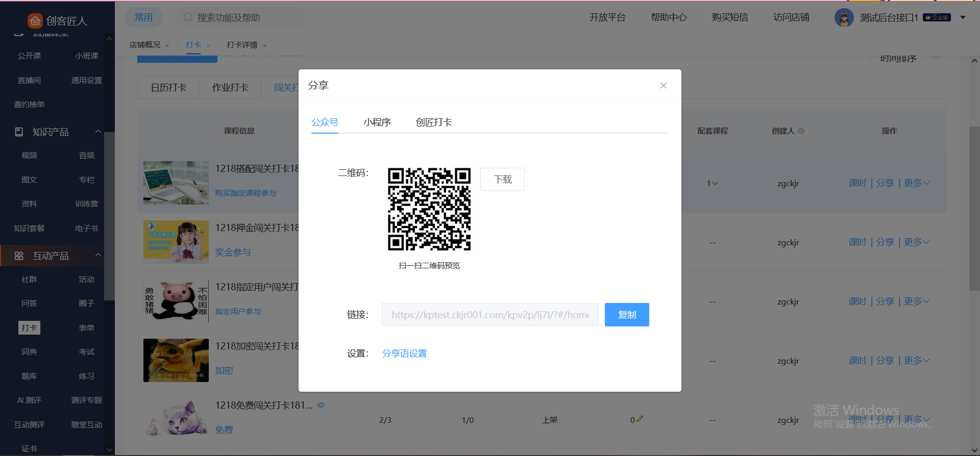The image size is (980, 456).
Task: Open 更多 menu for 1218押金闯关打卡 row
Action: point(917,242)
